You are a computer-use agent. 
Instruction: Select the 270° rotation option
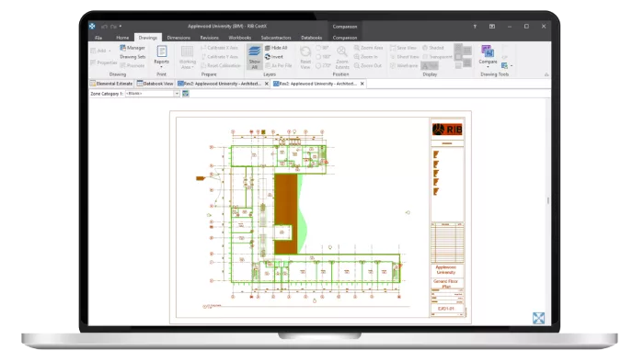(323, 65)
